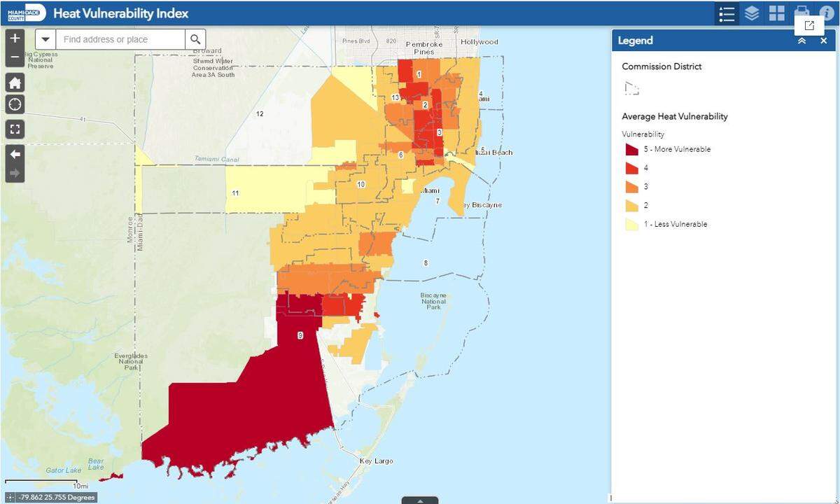The height and width of the screenshot is (504, 840).
Task: Click district 7 label on map
Action: click(437, 201)
